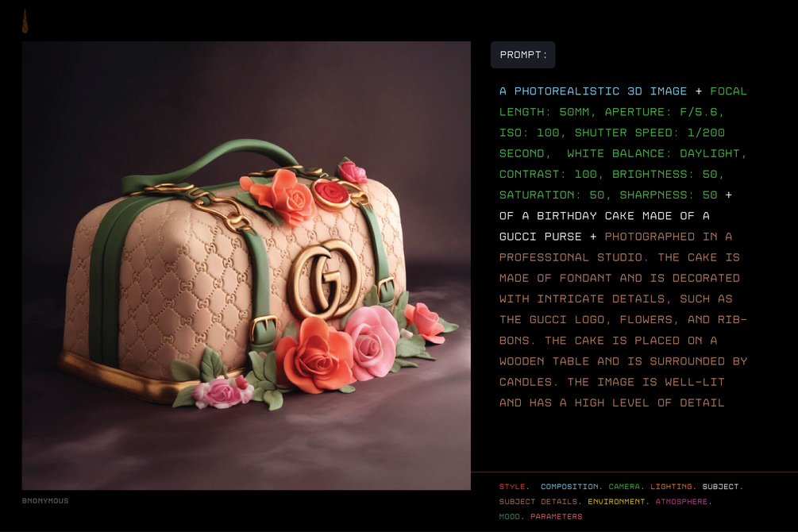Screen dimensions: 798x532
Task: Select the SUBJECT DETAILS legend tag
Action: (538, 502)
